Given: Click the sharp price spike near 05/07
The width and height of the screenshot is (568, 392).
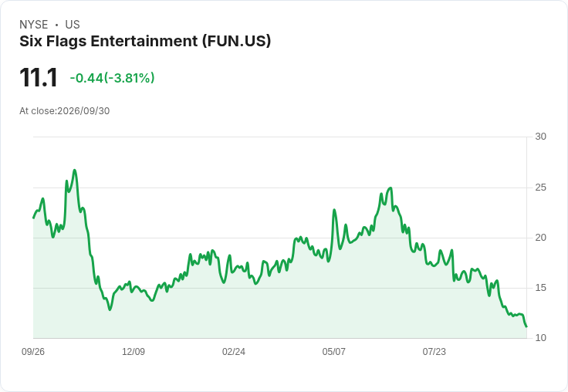Looking at the screenshot, I should point(334,210).
